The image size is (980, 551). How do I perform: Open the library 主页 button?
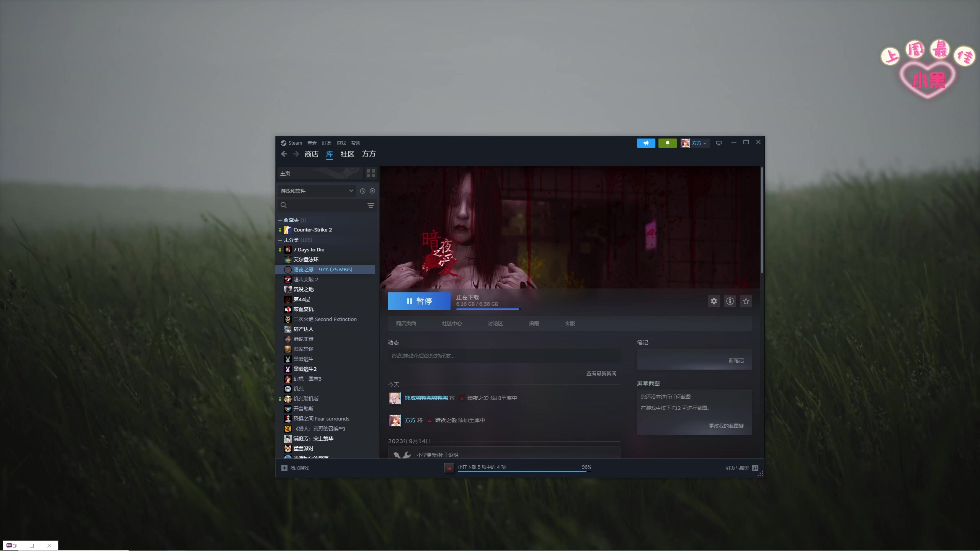(x=320, y=173)
